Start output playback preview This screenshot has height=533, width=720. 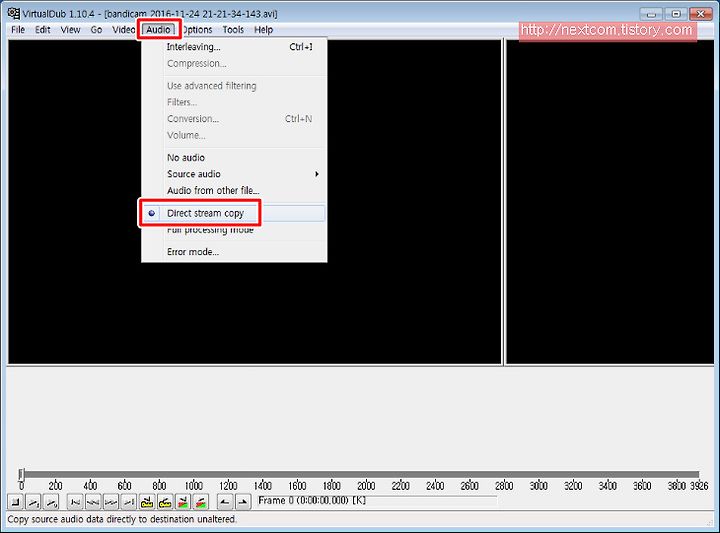51,502
